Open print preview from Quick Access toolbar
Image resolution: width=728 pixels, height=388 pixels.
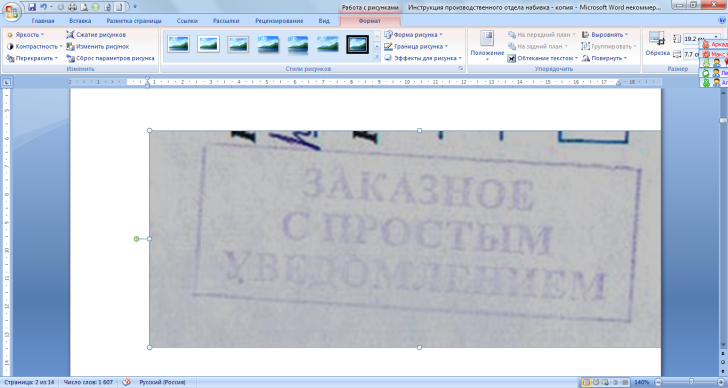pos(84,7)
